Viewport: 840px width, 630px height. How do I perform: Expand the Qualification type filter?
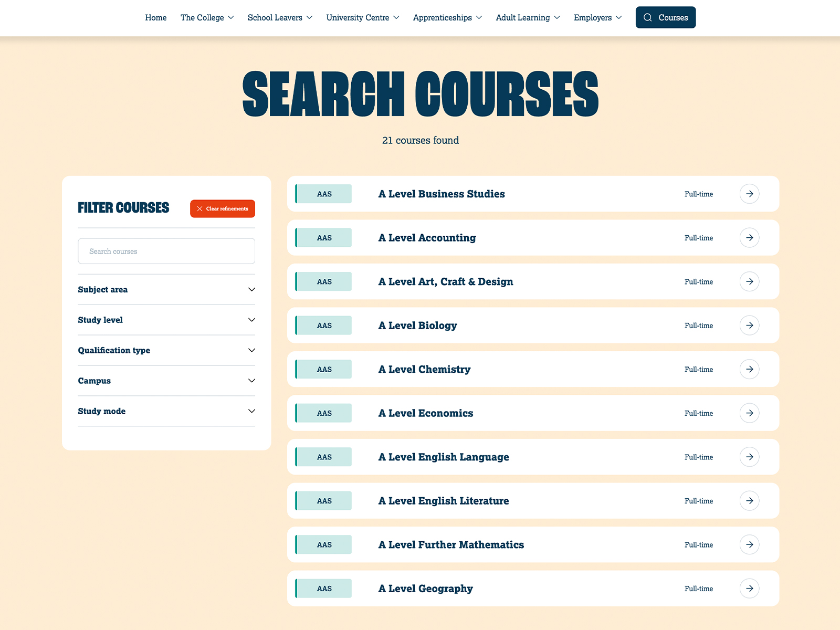pyautogui.click(x=166, y=351)
